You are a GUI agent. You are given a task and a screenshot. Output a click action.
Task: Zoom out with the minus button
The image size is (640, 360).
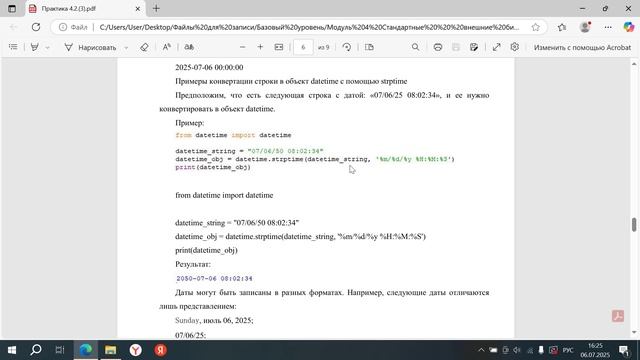coord(242,47)
